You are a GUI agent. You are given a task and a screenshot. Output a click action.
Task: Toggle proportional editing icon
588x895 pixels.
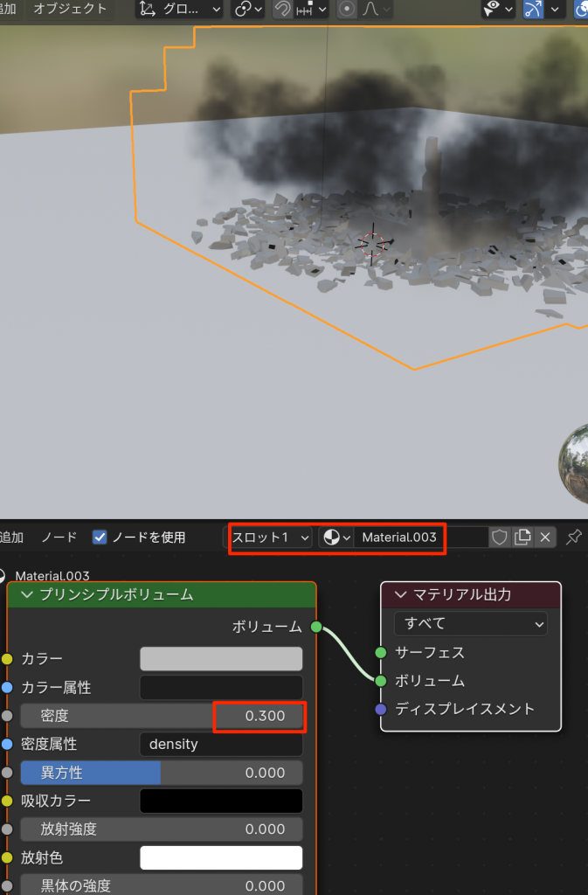pos(347,10)
